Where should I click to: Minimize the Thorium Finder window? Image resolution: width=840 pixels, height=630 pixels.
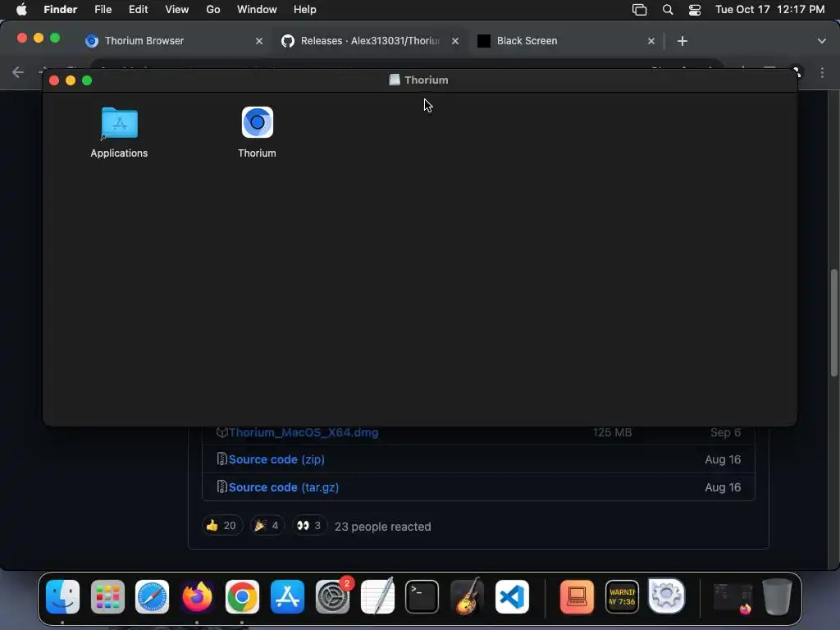tap(71, 80)
